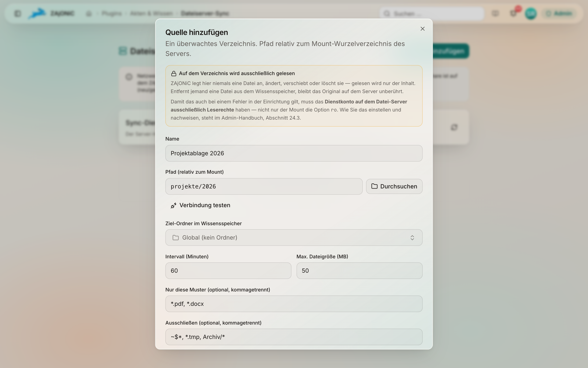Click the Intervall (Minuten) field
This screenshot has height=368, width=588.
(x=228, y=271)
